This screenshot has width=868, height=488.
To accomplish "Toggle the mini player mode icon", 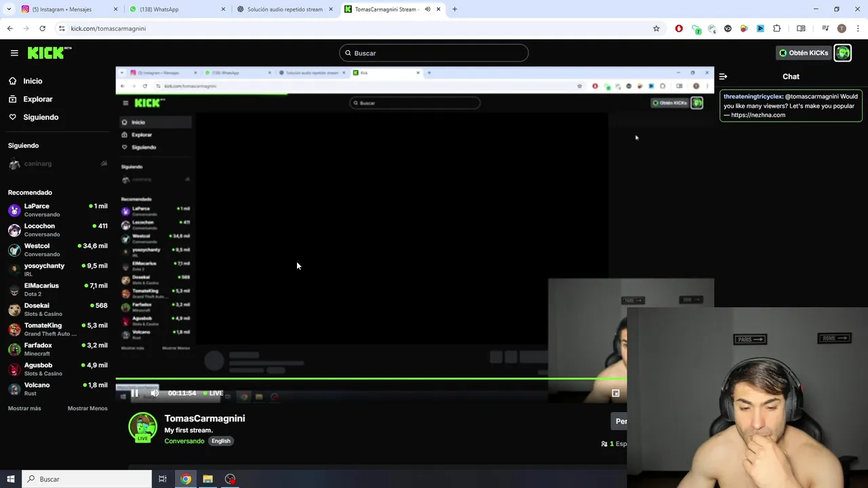I will [x=616, y=393].
